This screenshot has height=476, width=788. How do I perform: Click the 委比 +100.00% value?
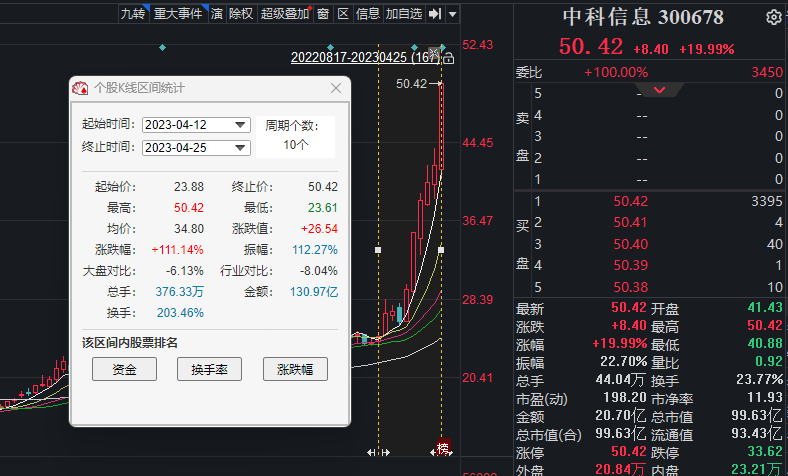tap(616, 72)
